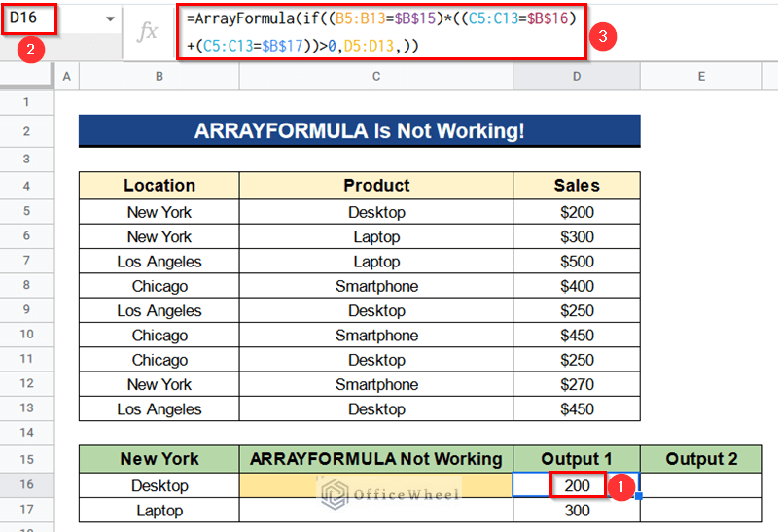Viewport: 778px width, 532px height.
Task: Select row 5 header
Action: [x=27, y=211]
